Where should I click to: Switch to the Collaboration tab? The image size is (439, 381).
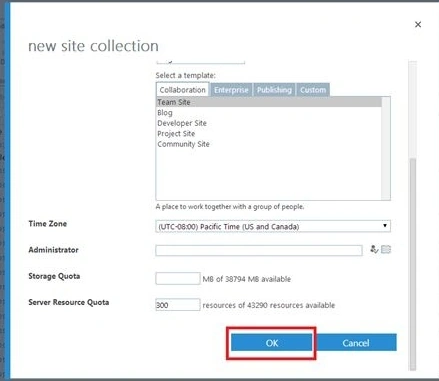[182, 90]
